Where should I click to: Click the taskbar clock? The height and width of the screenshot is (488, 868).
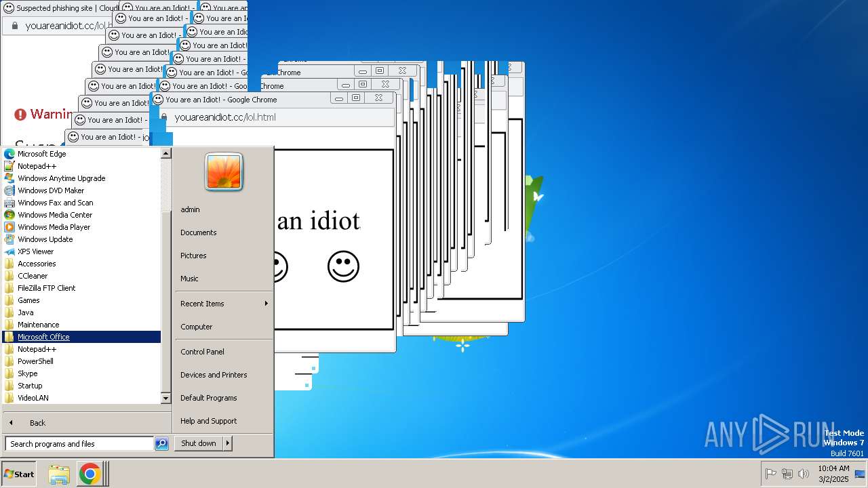click(x=833, y=474)
